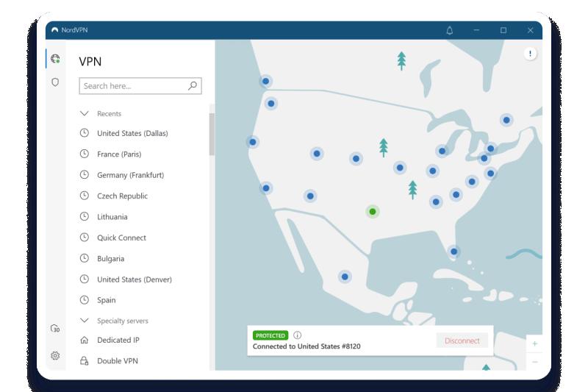This screenshot has width=588, height=392.
Task: Maximize the NordVPN window
Action: click(x=503, y=30)
